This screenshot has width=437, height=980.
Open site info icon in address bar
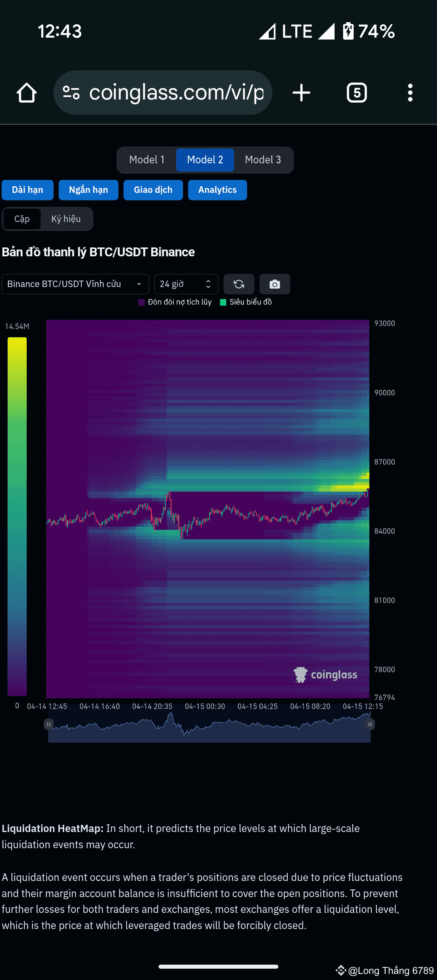click(71, 93)
